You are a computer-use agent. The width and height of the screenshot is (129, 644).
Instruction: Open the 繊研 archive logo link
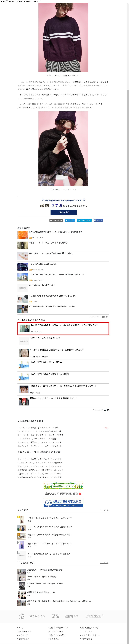[72, 616]
